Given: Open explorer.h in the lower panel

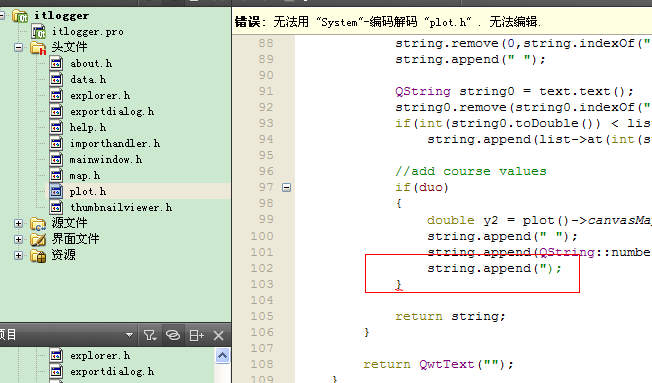Looking at the screenshot, I should (x=100, y=356).
